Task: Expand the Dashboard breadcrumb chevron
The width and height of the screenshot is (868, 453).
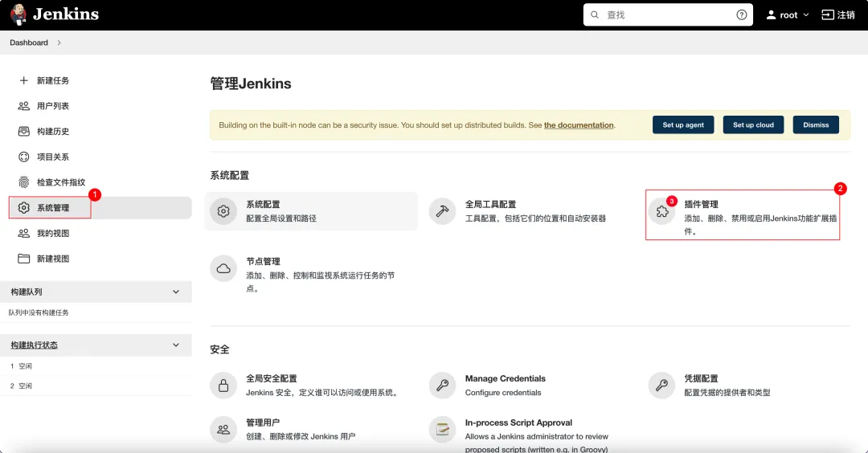Action: 59,43
